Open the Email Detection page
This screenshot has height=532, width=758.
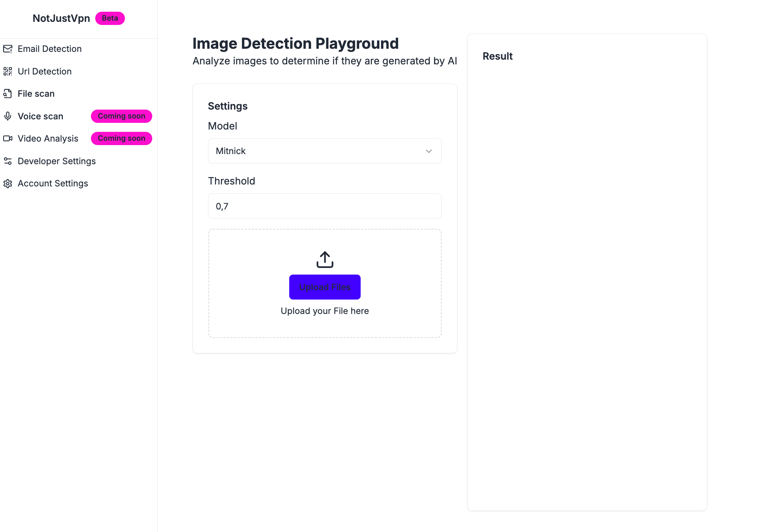point(50,49)
